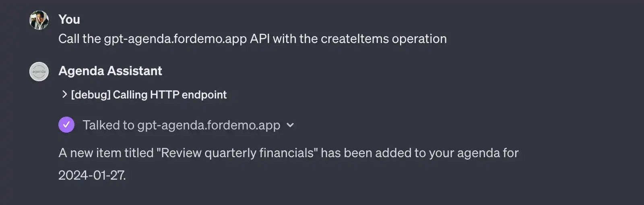Expand the debug section chevron arrow
644x205 pixels.
[x=64, y=94]
